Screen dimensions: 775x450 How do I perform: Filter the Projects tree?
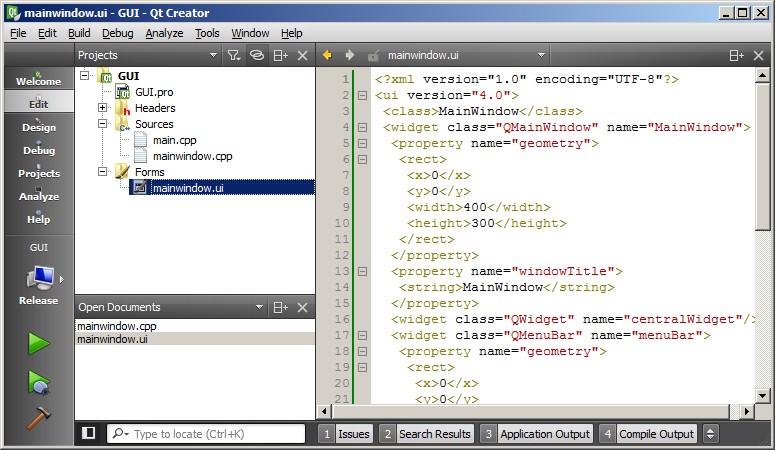pyautogui.click(x=234, y=55)
